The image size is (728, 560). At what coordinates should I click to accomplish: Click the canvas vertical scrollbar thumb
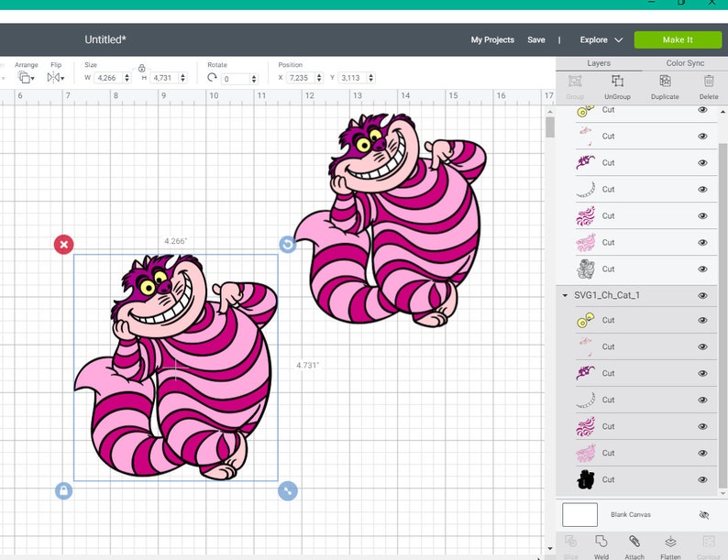[x=550, y=127]
